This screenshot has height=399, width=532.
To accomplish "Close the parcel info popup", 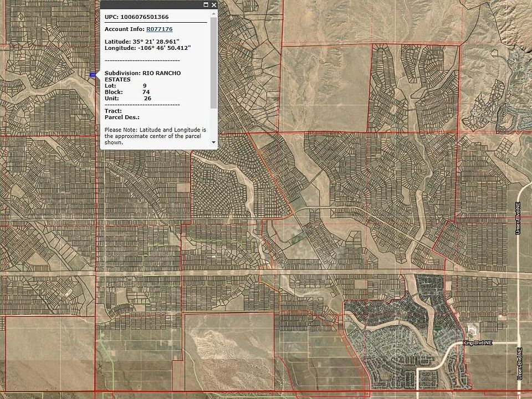I will (x=214, y=4).
